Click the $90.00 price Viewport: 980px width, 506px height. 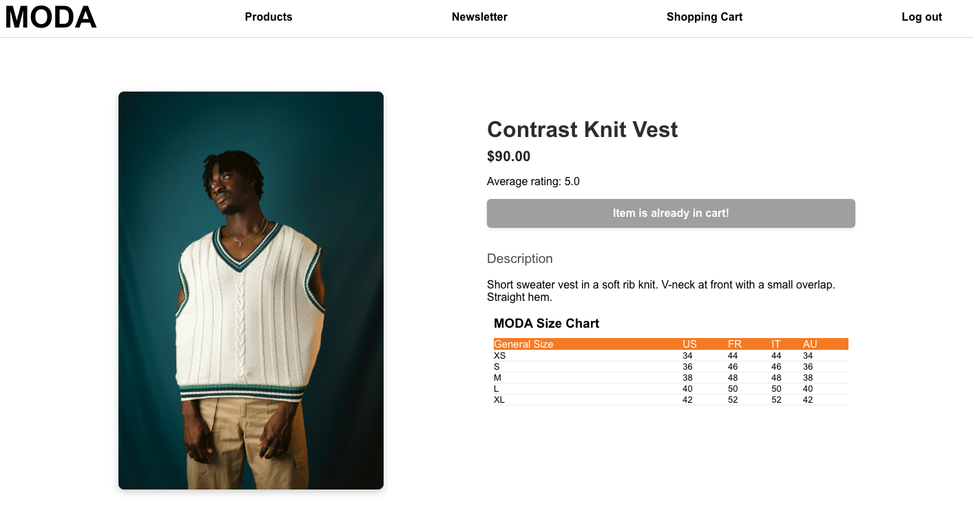[x=508, y=156]
